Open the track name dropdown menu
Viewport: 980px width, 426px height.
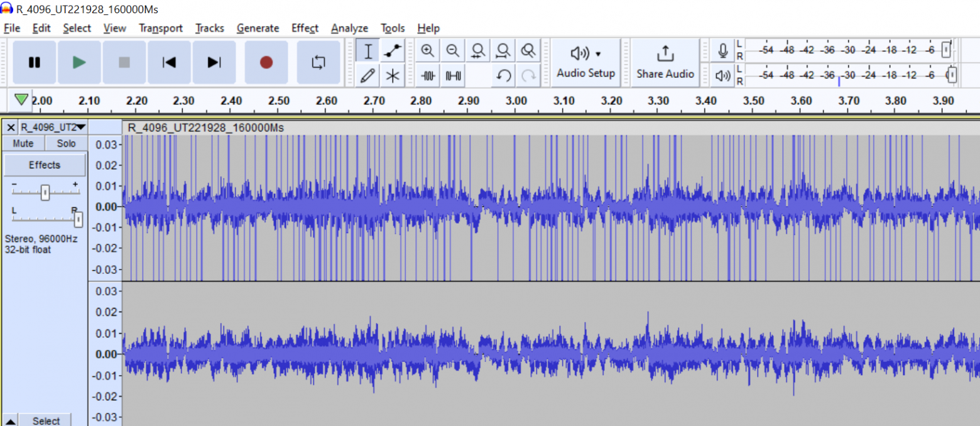pyautogui.click(x=53, y=127)
